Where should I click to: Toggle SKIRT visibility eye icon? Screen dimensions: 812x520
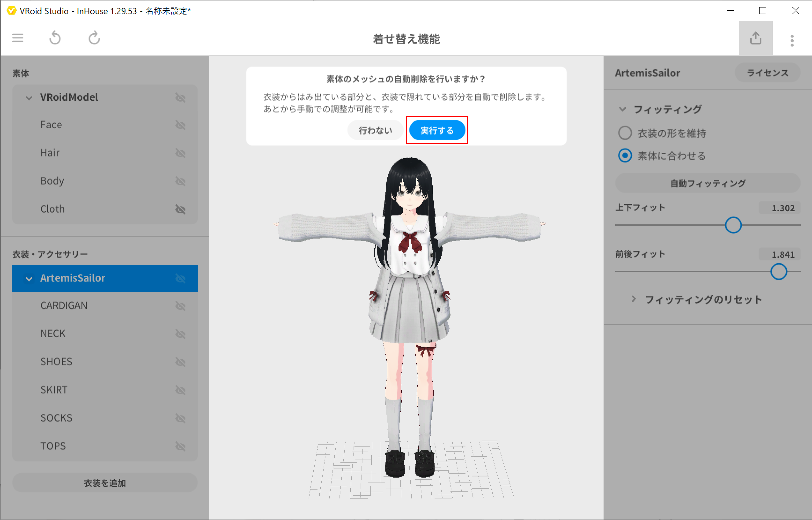[181, 390]
